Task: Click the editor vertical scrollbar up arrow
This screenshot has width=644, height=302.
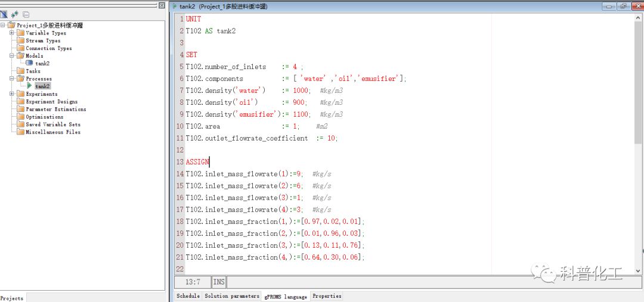Action: 639,17
